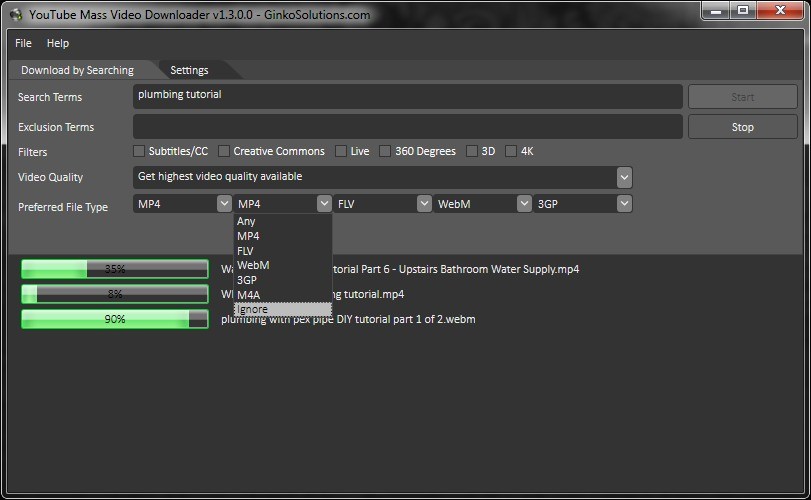Maximize the downloader window

point(743,10)
